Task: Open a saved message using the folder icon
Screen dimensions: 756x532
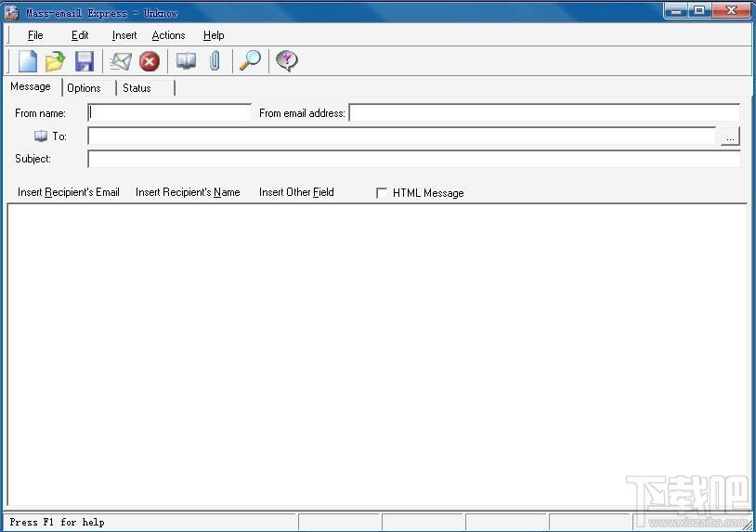Action: [x=55, y=61]
